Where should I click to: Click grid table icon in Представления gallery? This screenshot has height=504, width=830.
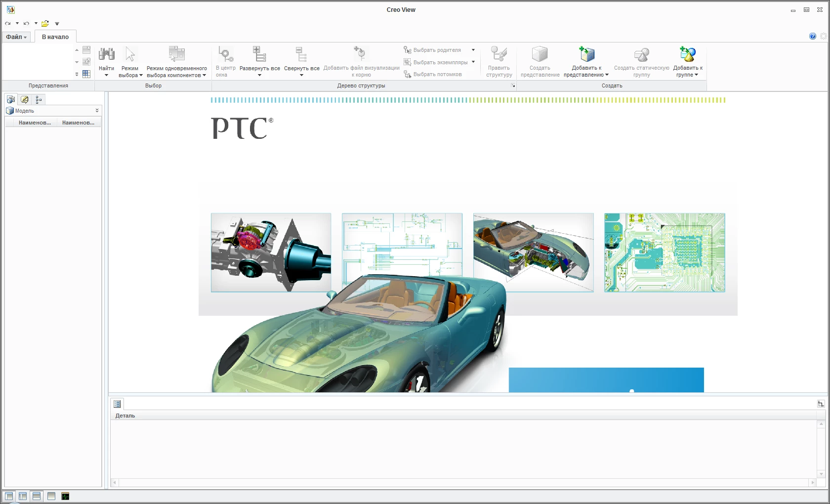tap(86, 74)
